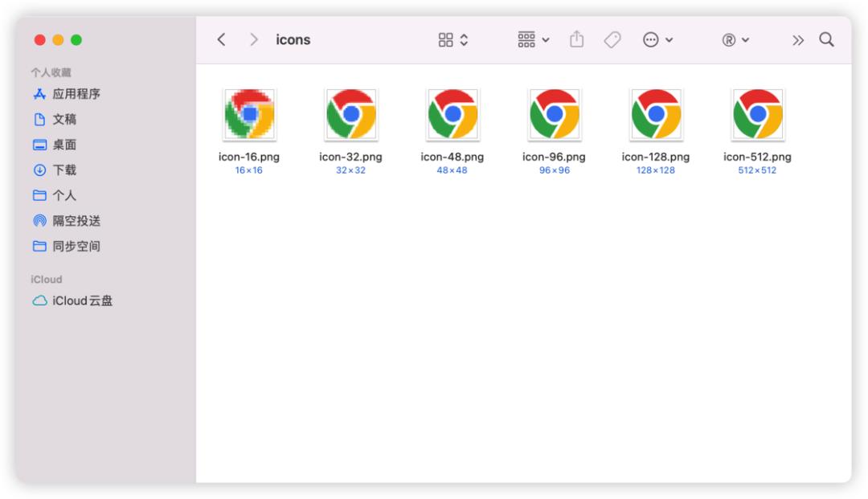868x499 pixels.
Task: Click the icon-96.png file name
Action: 554,157
